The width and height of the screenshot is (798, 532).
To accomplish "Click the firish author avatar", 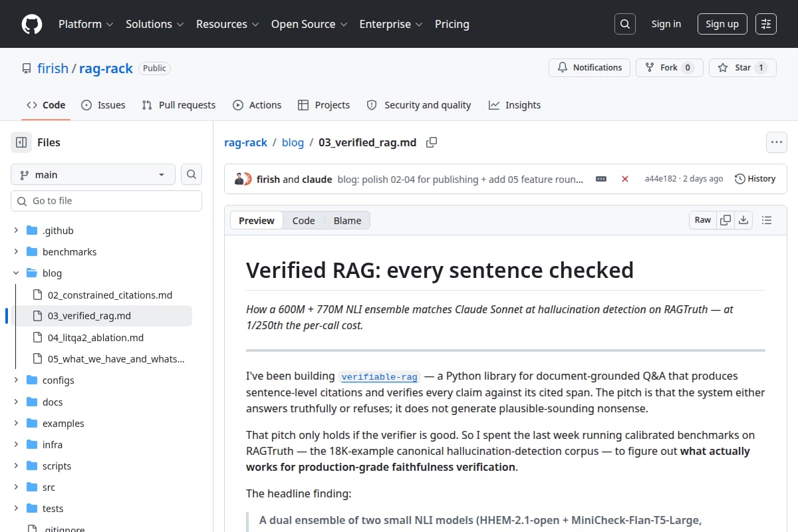I will 239,179.
